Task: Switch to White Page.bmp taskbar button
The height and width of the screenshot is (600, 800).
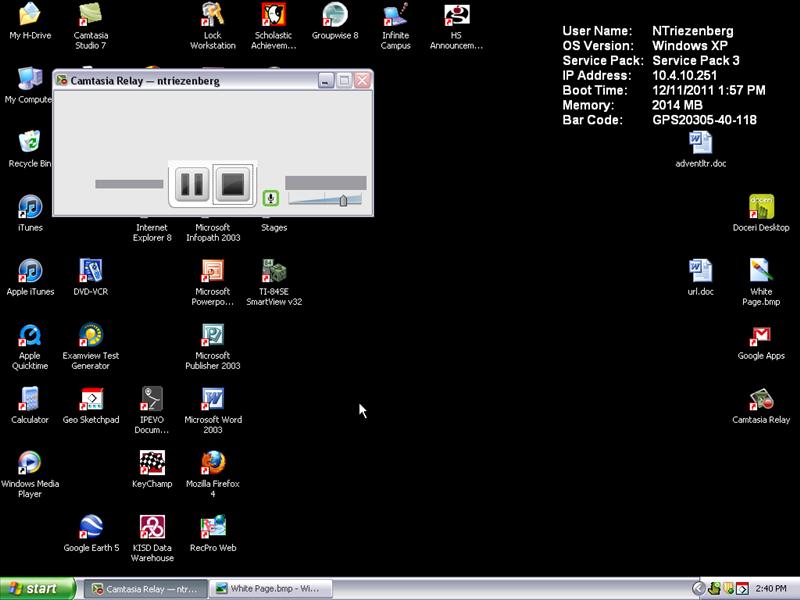Action: (x=270, y=589)
